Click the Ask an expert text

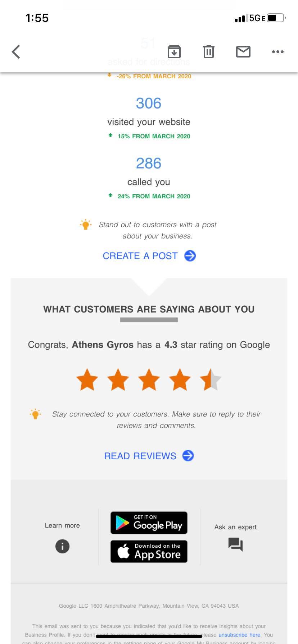coord(235,527)
